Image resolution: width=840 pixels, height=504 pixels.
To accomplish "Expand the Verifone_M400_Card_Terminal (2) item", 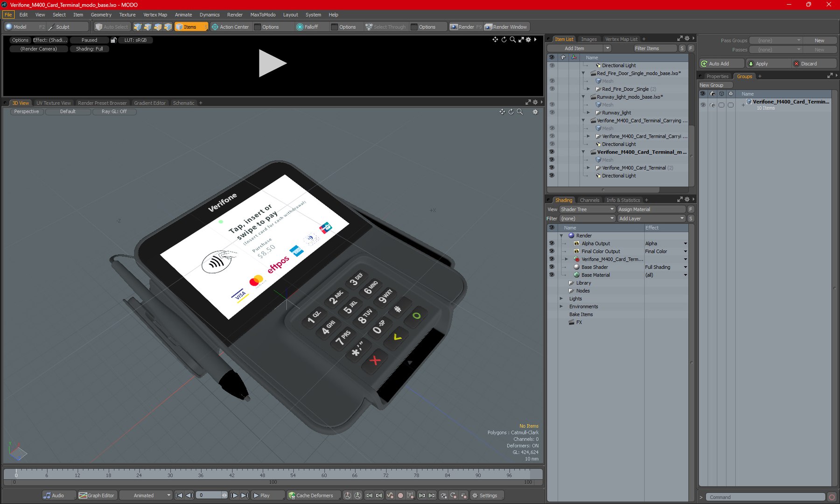I will coord(588,168).
